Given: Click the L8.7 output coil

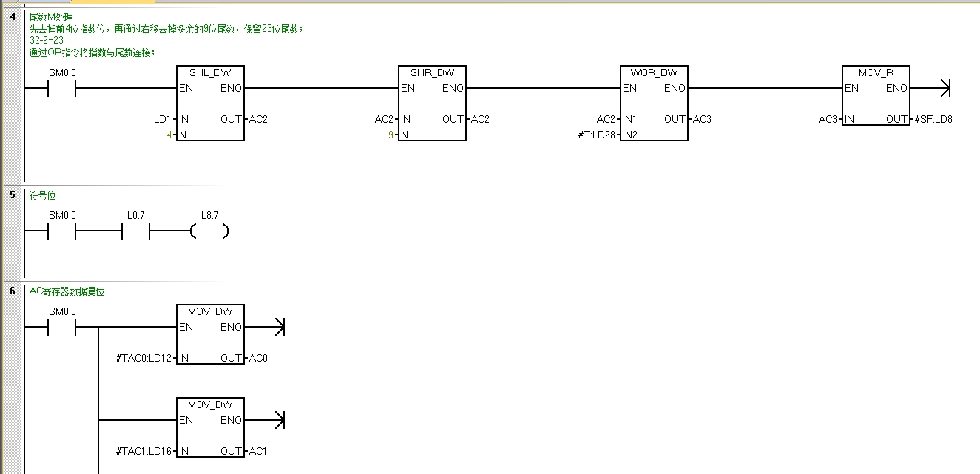Looking at the screenshot, I should pos(209,231).
